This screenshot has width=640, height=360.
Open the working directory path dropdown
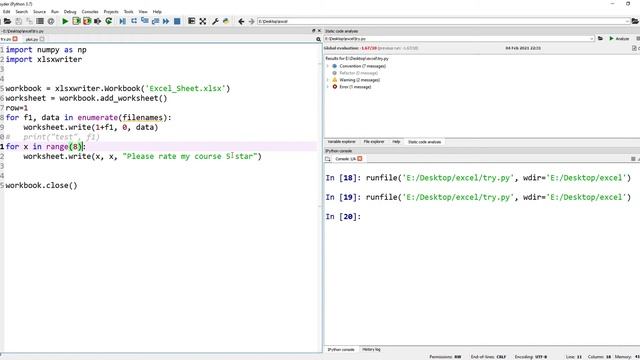[x=627, y=21]
